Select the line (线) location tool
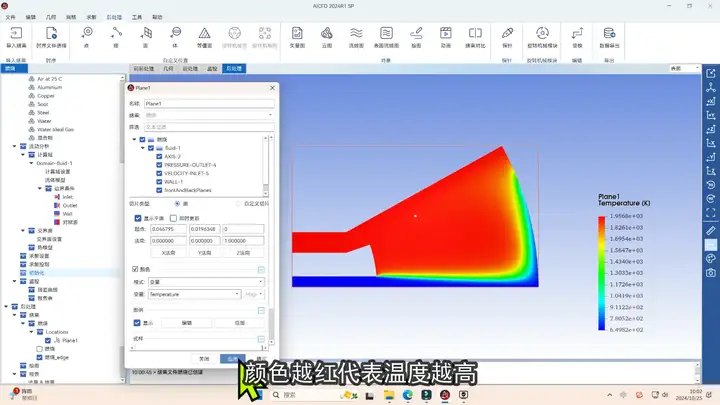 116,37
